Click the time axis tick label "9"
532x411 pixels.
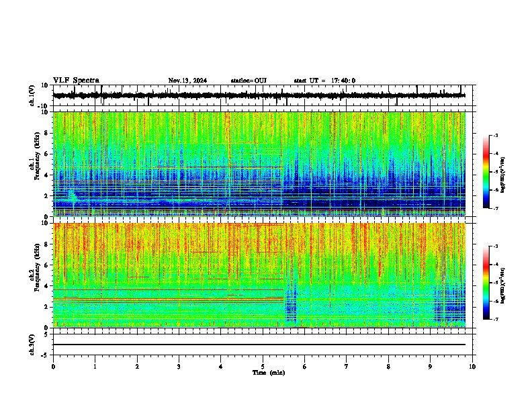[430, 367]
